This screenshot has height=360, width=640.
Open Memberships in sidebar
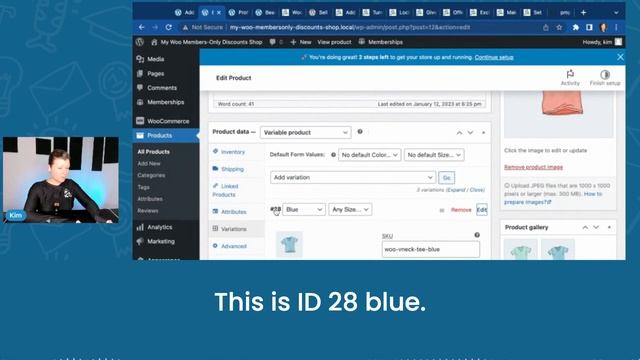[166, 102]
